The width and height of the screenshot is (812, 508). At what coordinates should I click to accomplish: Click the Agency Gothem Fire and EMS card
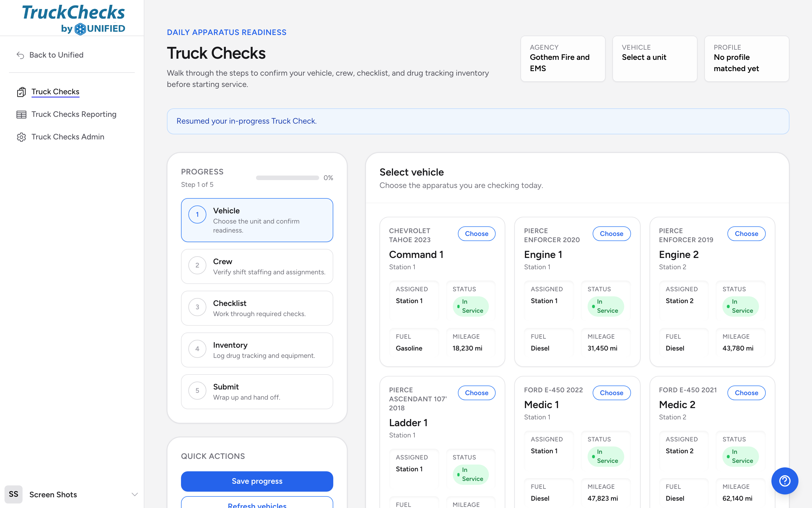(x=563, y=59)
